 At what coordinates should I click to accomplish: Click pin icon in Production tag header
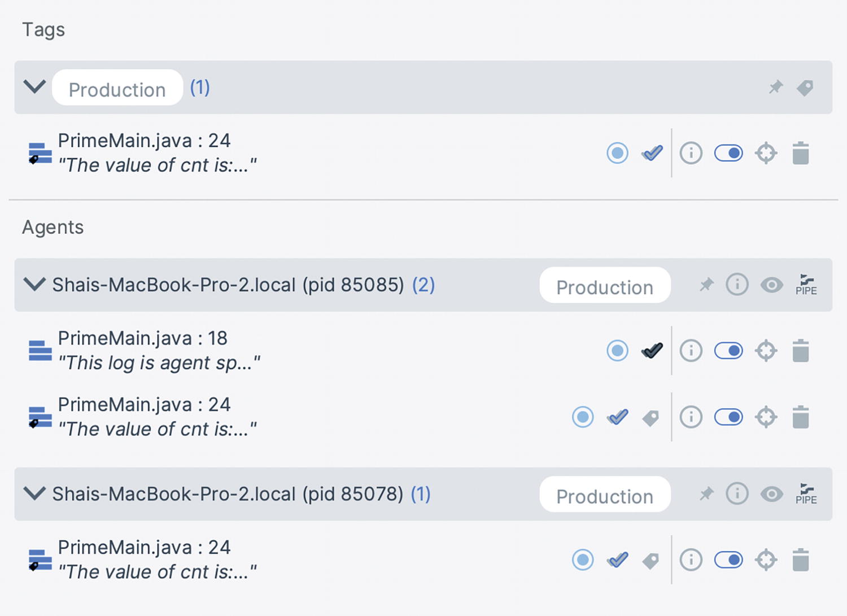pyautogui.click(x=776, y=88)
